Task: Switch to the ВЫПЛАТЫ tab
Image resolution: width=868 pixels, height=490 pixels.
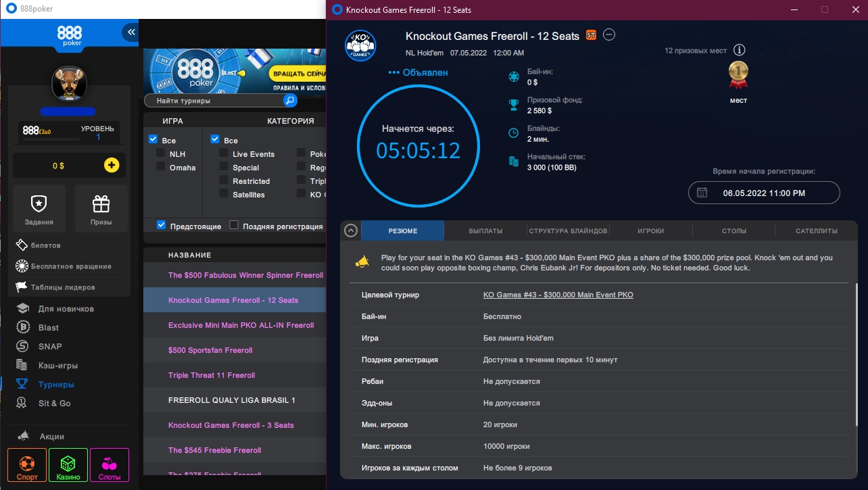Action: click(485, 230)
